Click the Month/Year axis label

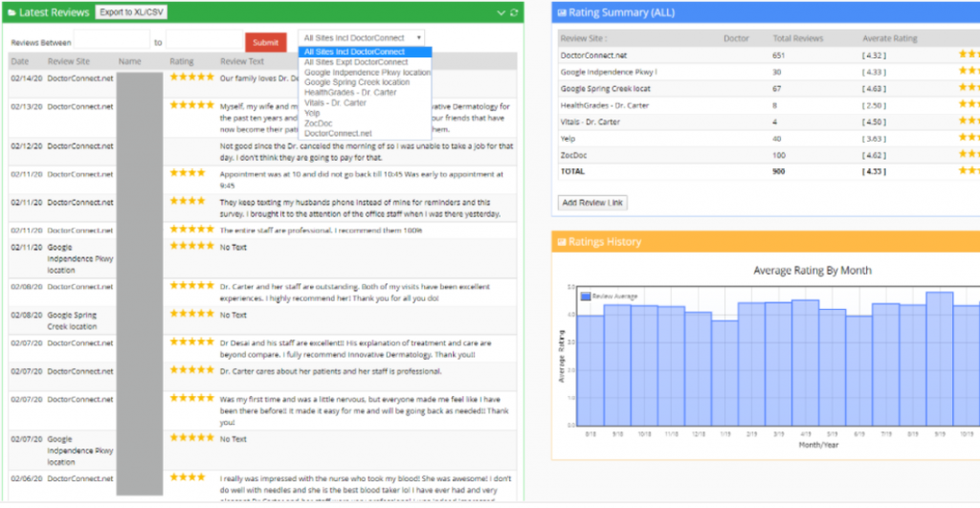point(818,445)
